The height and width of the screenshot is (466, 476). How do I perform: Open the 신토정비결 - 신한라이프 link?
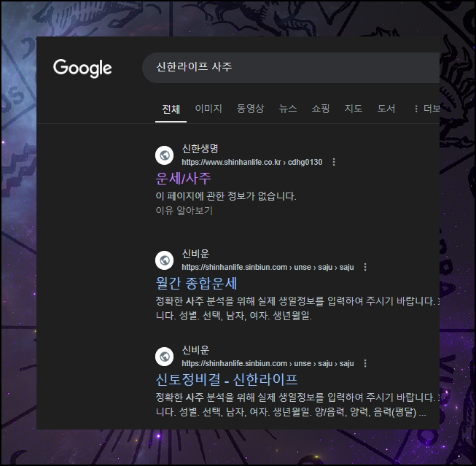coord(227,380)
